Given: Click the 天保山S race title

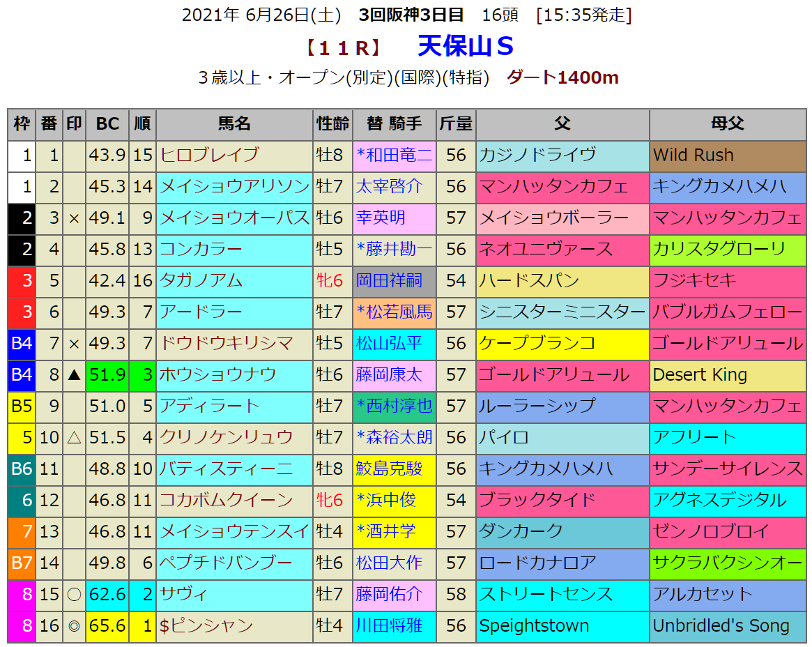Looking at the screenshot, I should point(466,47).
